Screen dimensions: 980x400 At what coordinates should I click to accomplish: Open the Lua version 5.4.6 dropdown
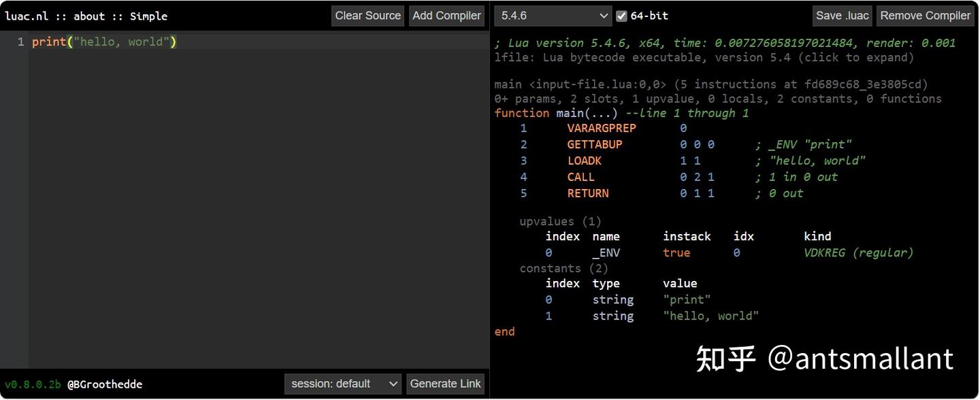pos(553,16)
